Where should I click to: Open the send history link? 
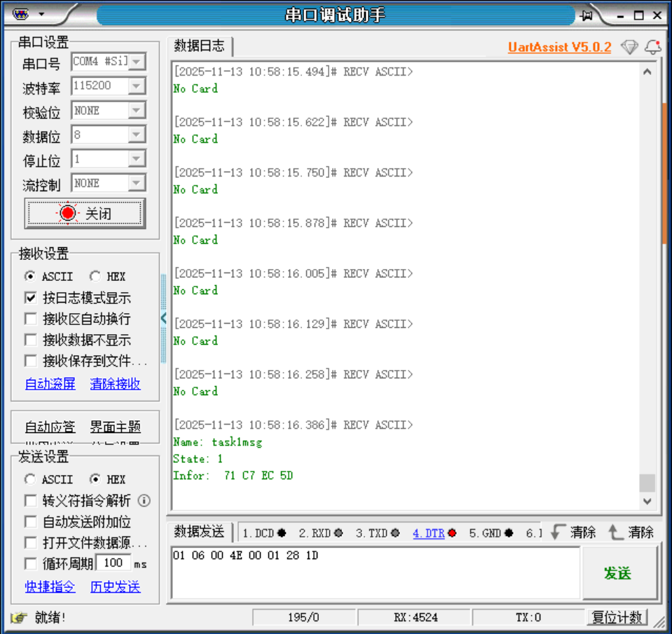click(x=116, y=586)
